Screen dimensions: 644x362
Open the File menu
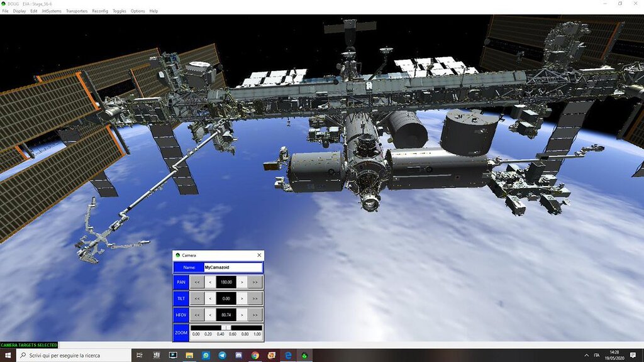click(x=5, y=11)
